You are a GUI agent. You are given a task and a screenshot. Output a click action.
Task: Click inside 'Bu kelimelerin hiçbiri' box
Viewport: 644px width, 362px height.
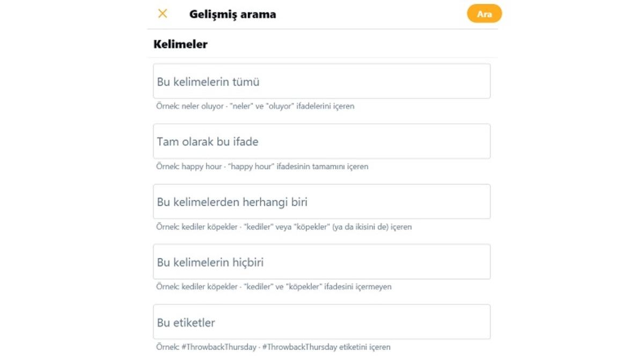pos(322,261)
